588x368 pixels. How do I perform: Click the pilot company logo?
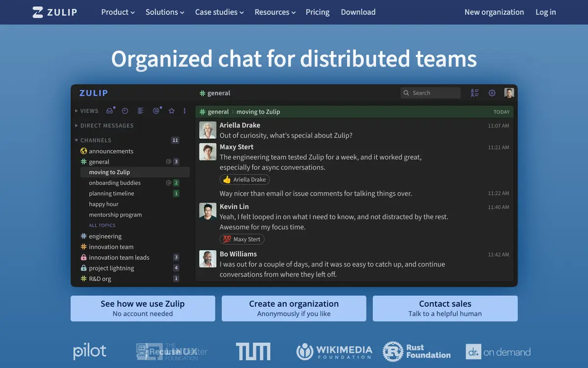pyautogui.click(x=90, y=351)
